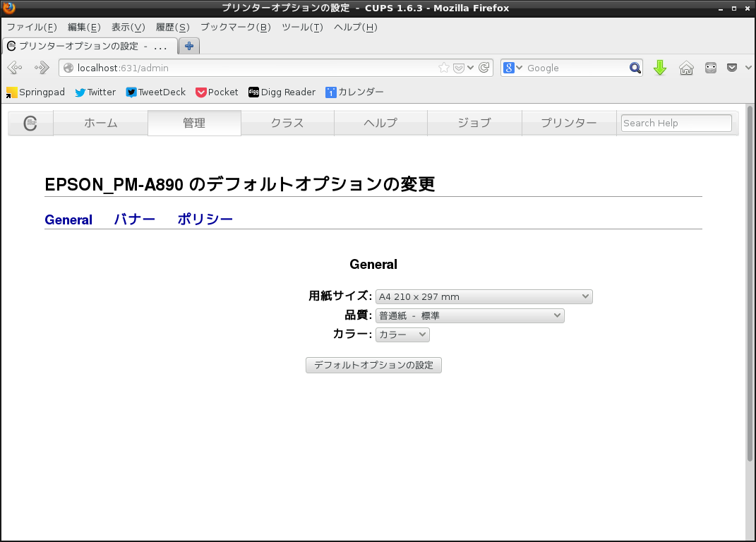
Task: Switch to the クラス navigation tab
Action: tap(287, 124)
